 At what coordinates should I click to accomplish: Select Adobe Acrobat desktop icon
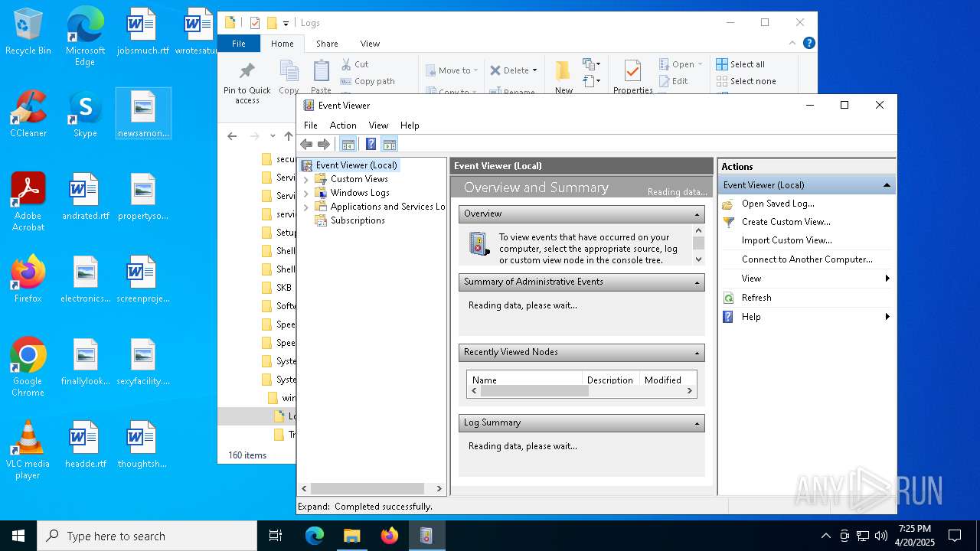click(28, 202)
